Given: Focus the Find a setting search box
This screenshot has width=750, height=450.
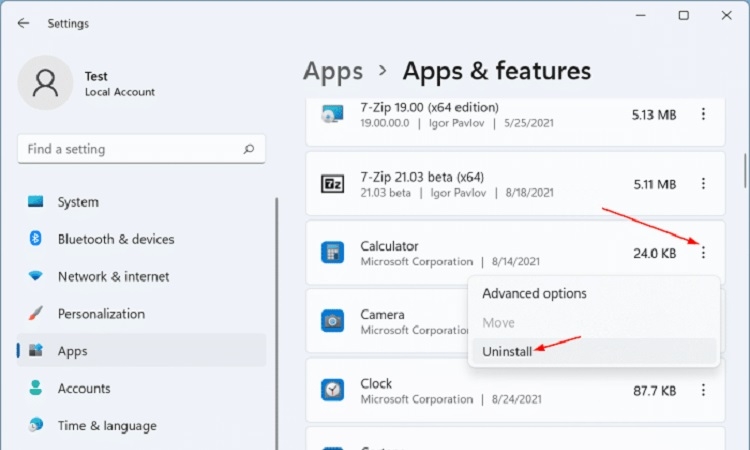Looking at the screenshot, I should click(x=141, y=149).
